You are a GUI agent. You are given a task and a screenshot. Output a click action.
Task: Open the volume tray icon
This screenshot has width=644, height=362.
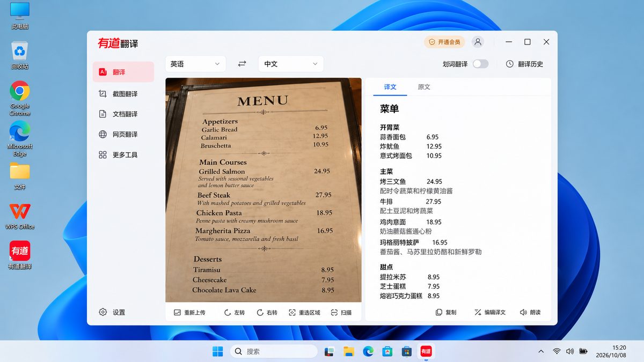point(570,351)
